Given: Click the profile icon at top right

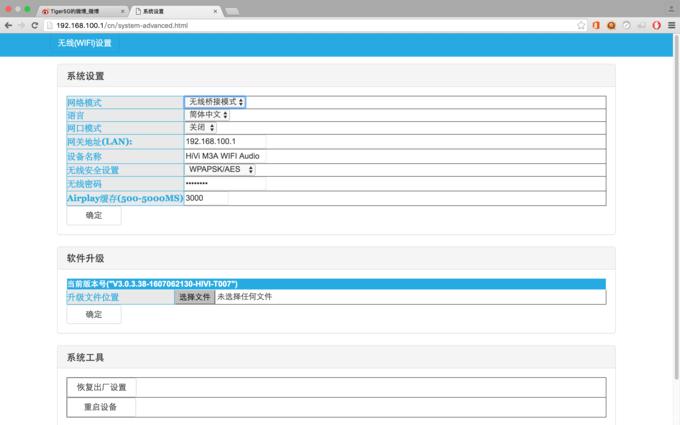Looking at the screenshot, I should coord(670,9).
